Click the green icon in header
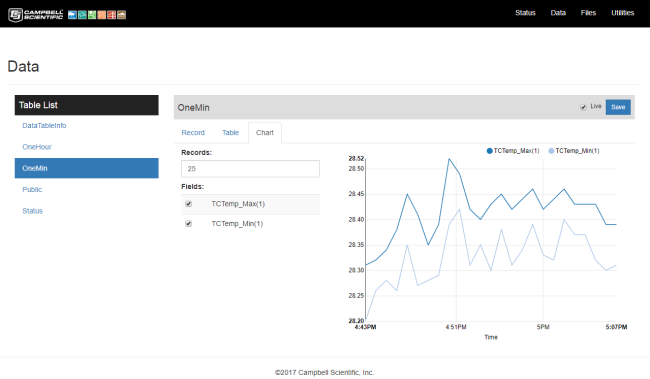This screenshot has height=379, width=650. click(x=92, y=15)
